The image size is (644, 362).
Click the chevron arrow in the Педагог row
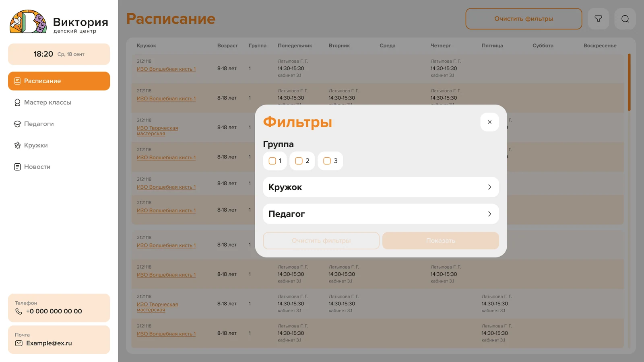click(489, 214)
